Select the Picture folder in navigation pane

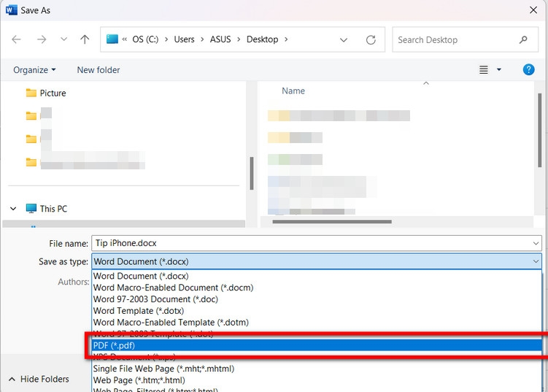coord(46,93)
